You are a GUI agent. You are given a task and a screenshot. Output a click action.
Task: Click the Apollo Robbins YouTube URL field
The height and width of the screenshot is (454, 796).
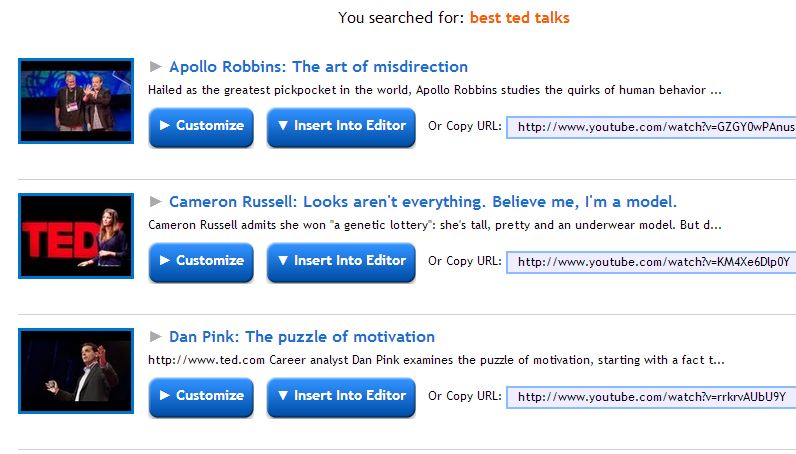pos(652,127)
